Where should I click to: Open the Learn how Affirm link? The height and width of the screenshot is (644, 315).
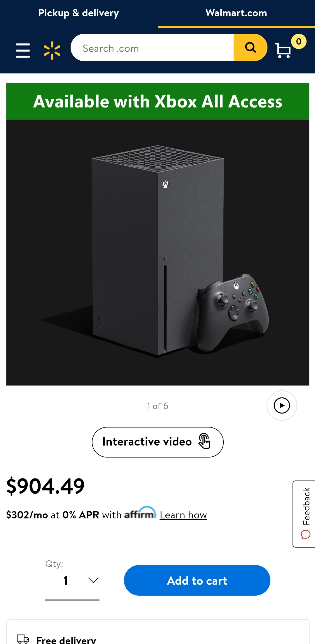[x=183, y=515]
